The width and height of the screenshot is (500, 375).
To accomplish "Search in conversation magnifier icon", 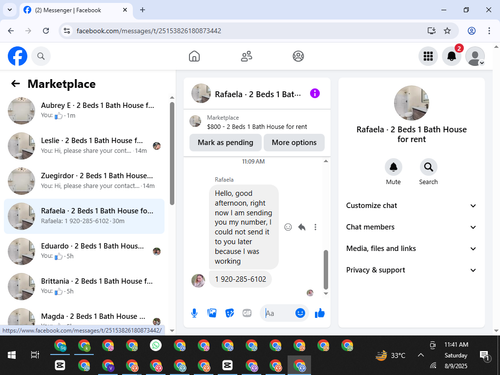I will point(428,167).
